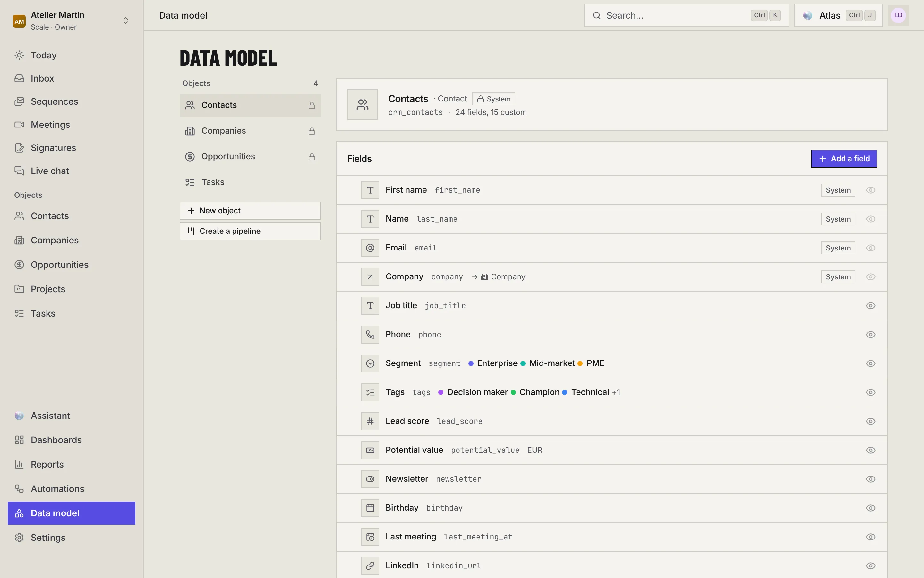Open Settings in the sidebar
924x578 pixels.
(x=72, y=538)
